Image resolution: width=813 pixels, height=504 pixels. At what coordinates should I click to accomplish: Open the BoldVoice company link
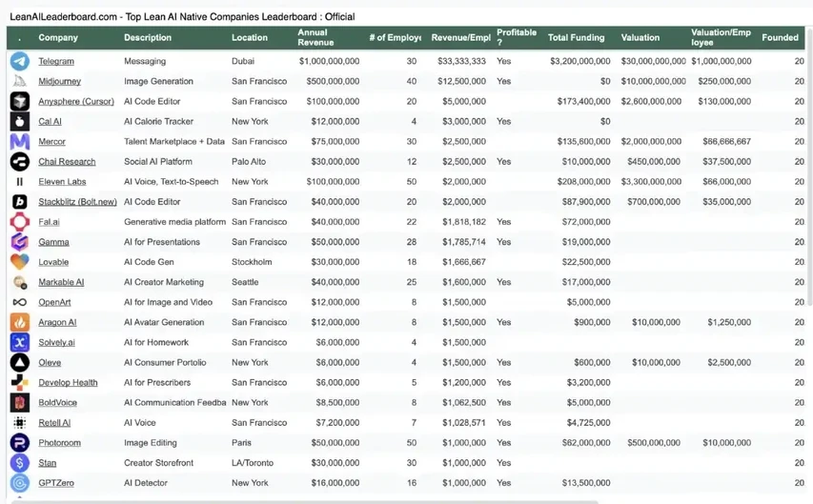pos(57,403)
